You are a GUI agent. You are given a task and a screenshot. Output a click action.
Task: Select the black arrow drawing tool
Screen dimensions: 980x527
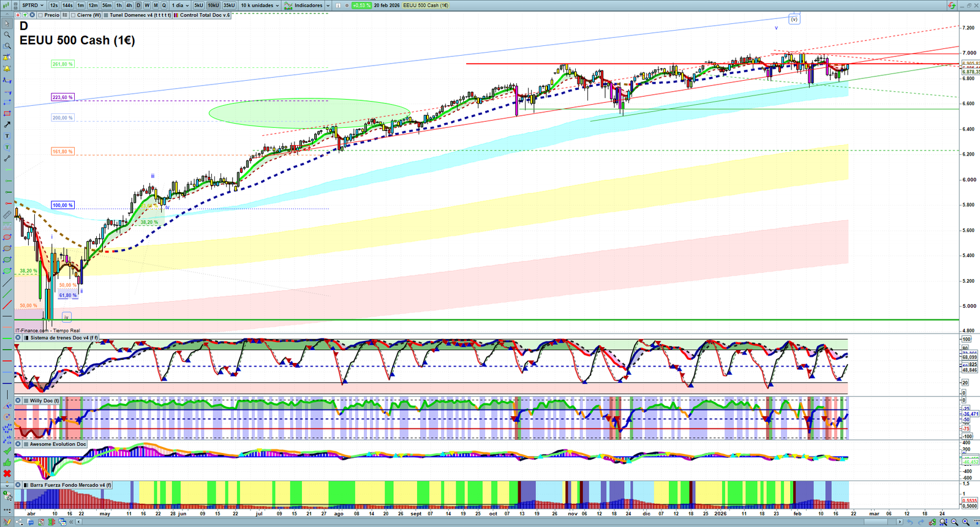point(7,124)
